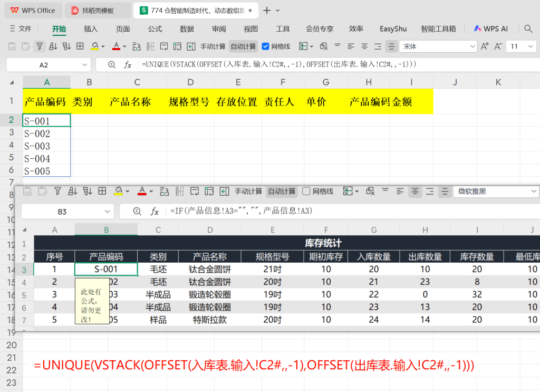Viewport: 540px width, 392px height.
Task: Expand the A2 name box dropdown
Action: 85,65
